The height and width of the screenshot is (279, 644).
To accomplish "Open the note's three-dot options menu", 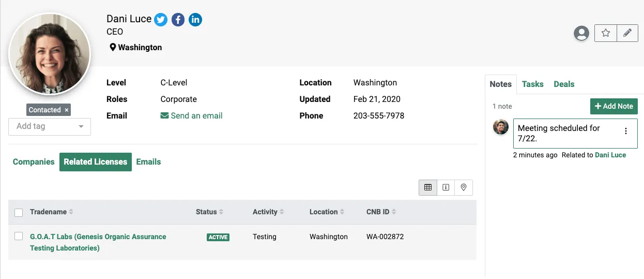I will pyautogui.click(x=626, y=131).
